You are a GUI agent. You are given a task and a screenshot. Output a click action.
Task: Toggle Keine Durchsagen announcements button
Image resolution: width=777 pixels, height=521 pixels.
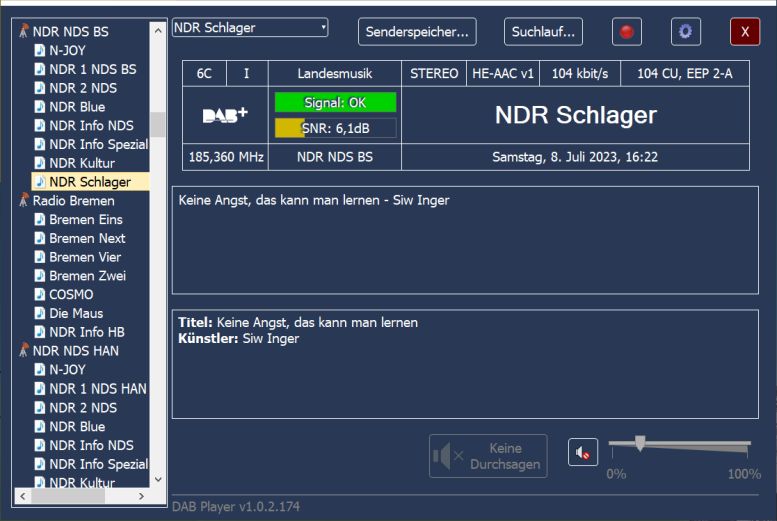coord(488,456)
